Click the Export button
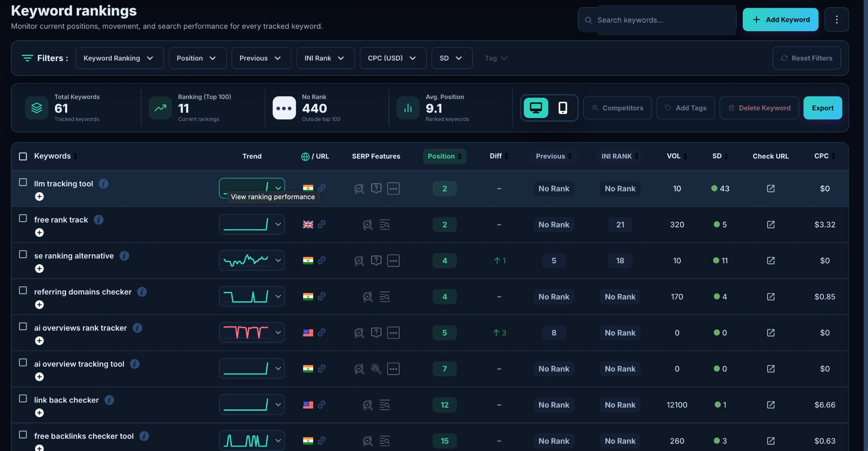Viewport: 868px width, 451px height. coord(822,108)
